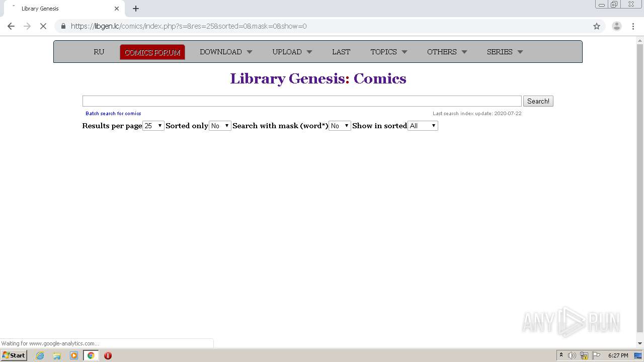The height and width of the screenshot is (362, 644).
Task: Open the Sorted only dropdown
Action: (220, 126)
